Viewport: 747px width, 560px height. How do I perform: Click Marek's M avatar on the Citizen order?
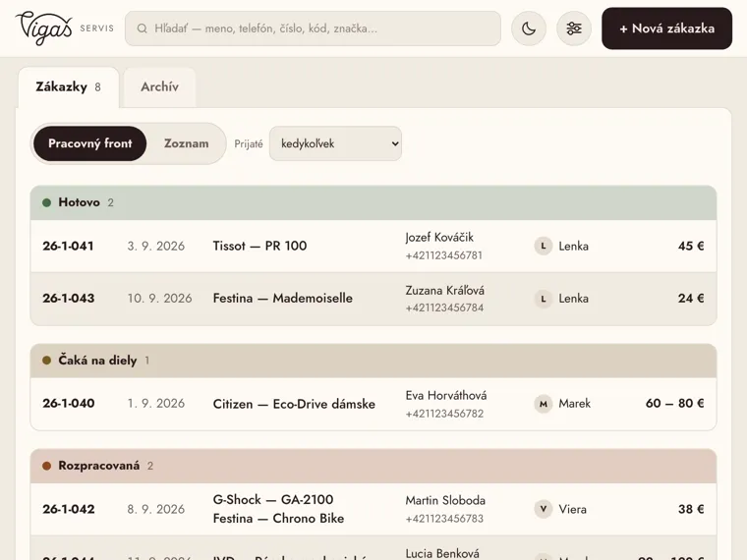pyautogui.click(x=544, y=405)
